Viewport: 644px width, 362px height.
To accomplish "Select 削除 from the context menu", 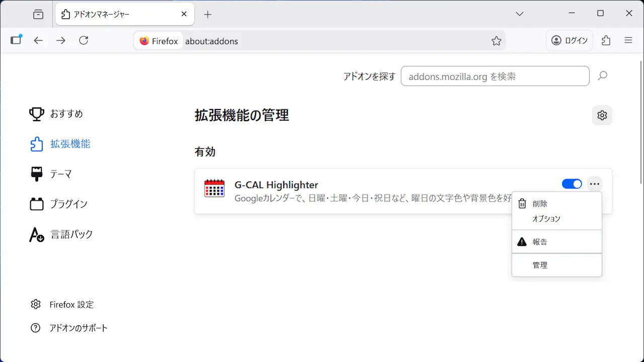I will click(540, 204).
